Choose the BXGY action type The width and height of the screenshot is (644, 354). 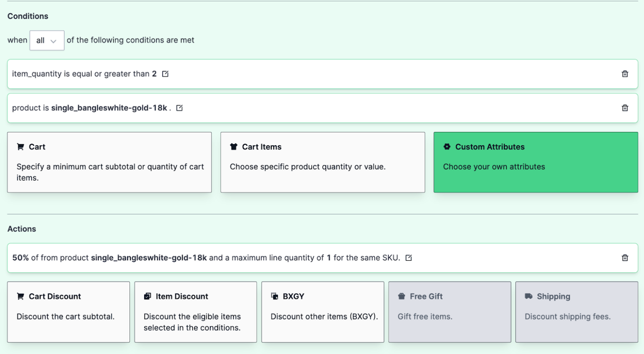click(x=322, y=312)
